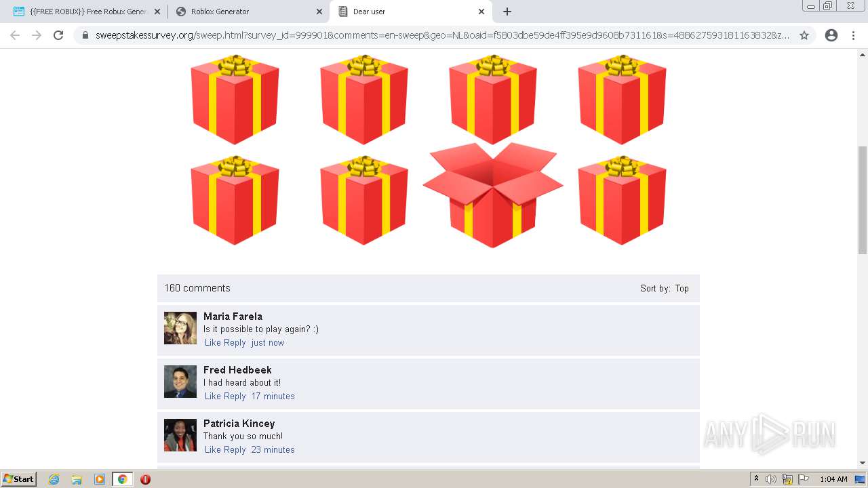
Task: Like Maria Farela's comment
Action: click(213, 343)
